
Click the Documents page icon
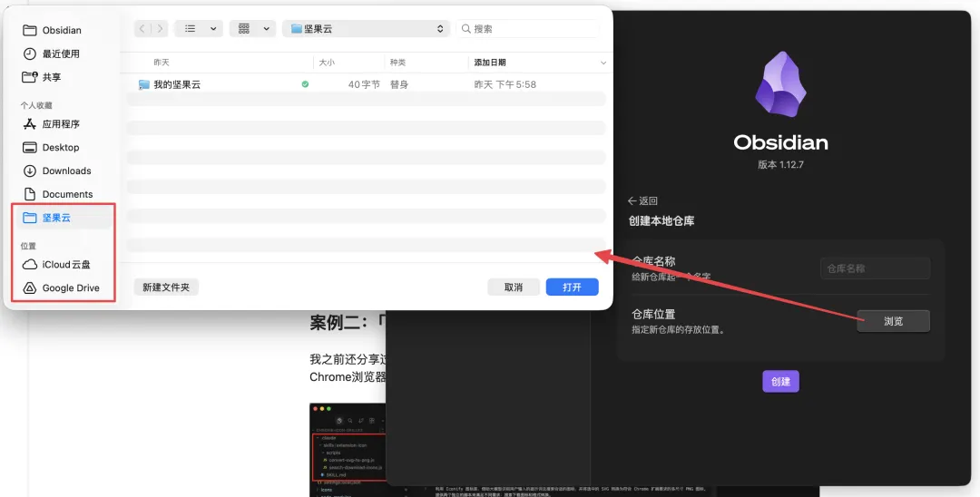point(29,194)
